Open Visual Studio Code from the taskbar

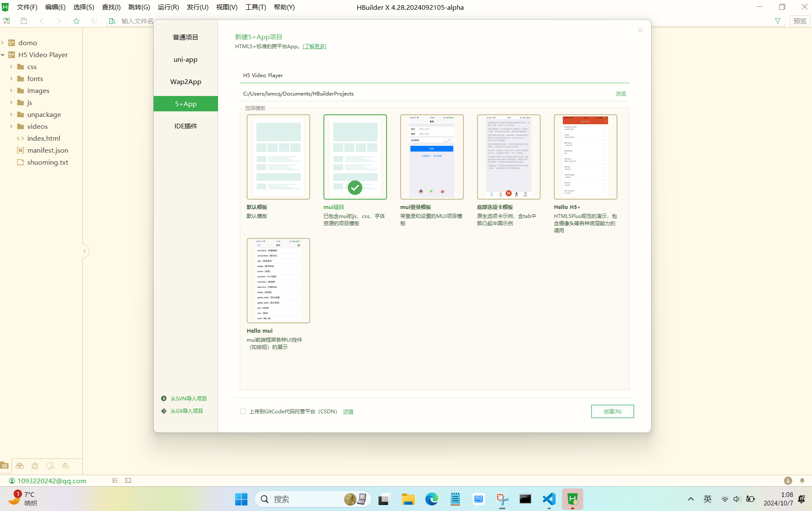(x=549, y=499)
